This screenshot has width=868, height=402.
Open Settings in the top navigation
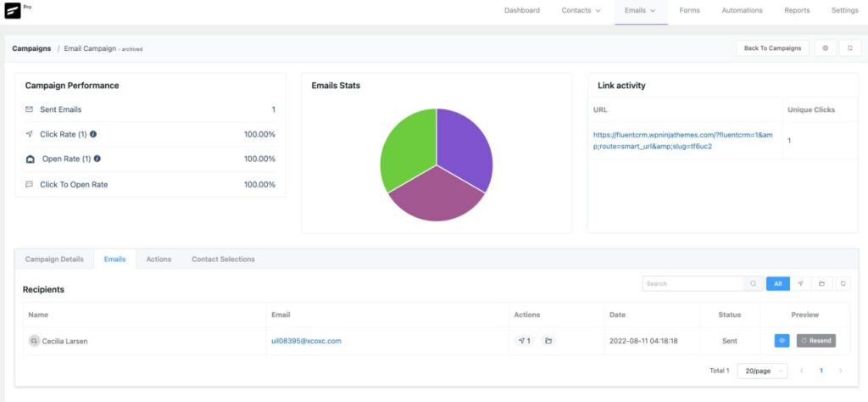[845, 10]
